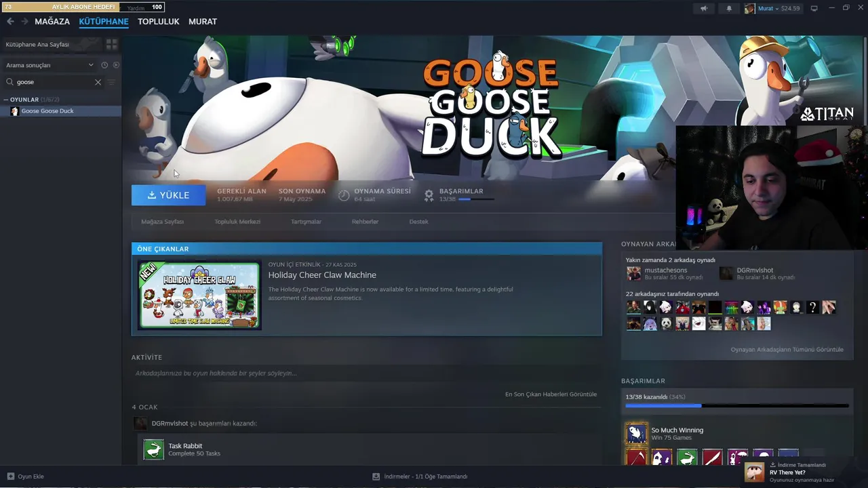
Task: Open Rehberler
Action: [365, 222]
